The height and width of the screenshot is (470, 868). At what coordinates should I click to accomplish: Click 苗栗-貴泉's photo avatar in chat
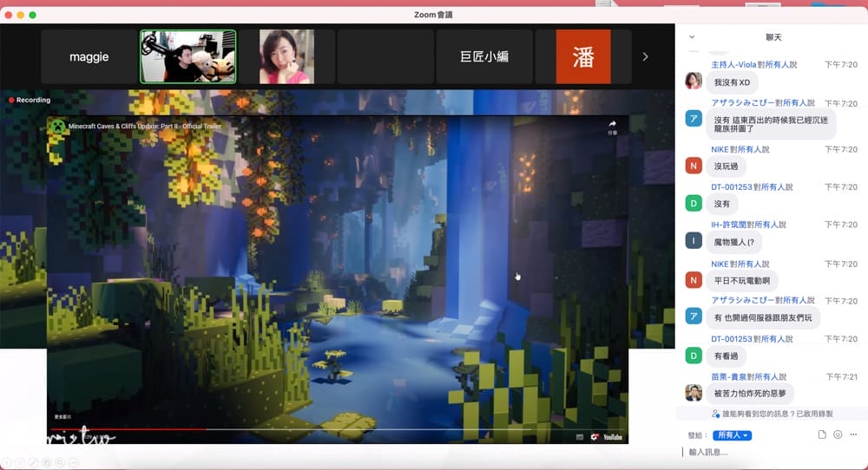(694, 393)
